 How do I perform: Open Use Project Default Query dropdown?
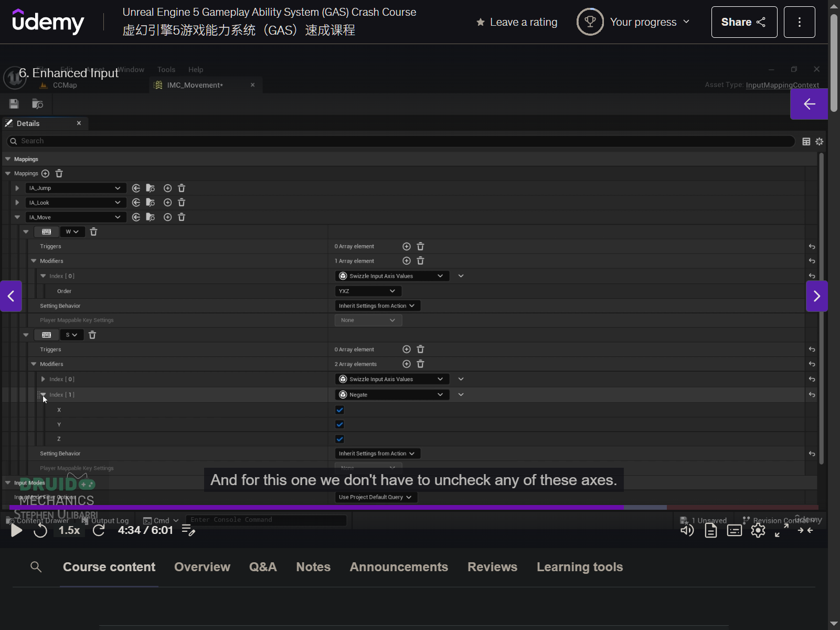(376, 497)
